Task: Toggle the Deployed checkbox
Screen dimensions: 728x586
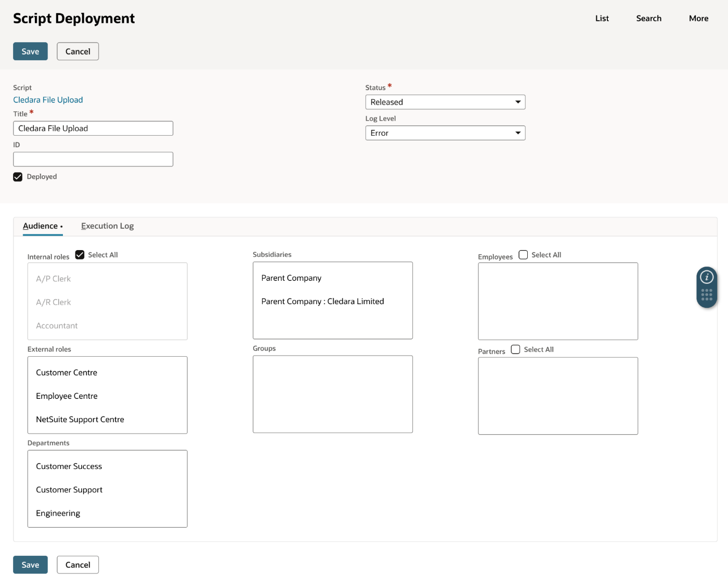Action: point(18,177)
